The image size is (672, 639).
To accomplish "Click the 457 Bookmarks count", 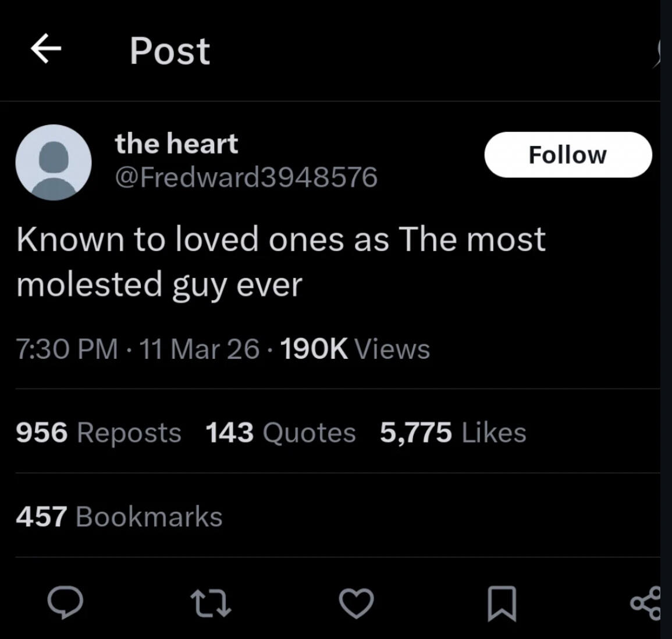I will pyautogui.click(x=119, y=517).
